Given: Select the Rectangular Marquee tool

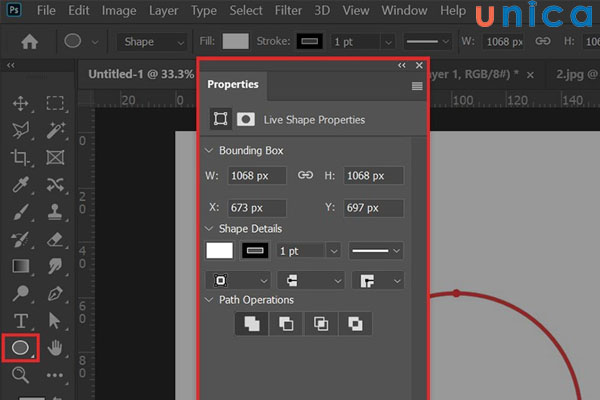Looking at the screenshot, I should click(x=55, y=103).
